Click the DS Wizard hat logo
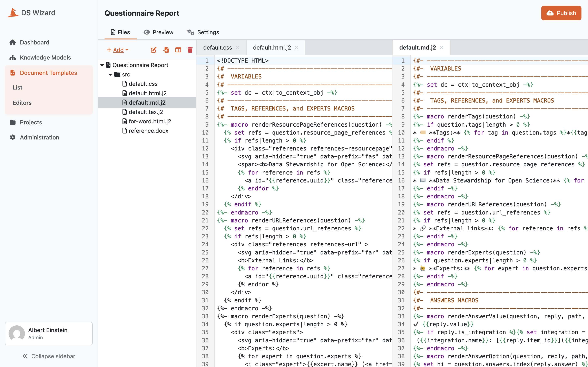The image size is (588, 367). 13,13
